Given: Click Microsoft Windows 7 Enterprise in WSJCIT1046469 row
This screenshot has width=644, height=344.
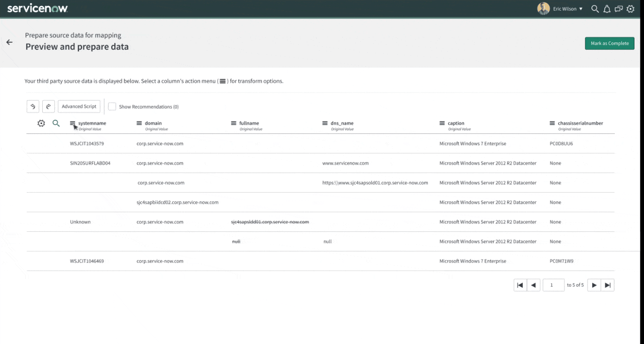Looking at the screenshot, I should coord(473,262).
